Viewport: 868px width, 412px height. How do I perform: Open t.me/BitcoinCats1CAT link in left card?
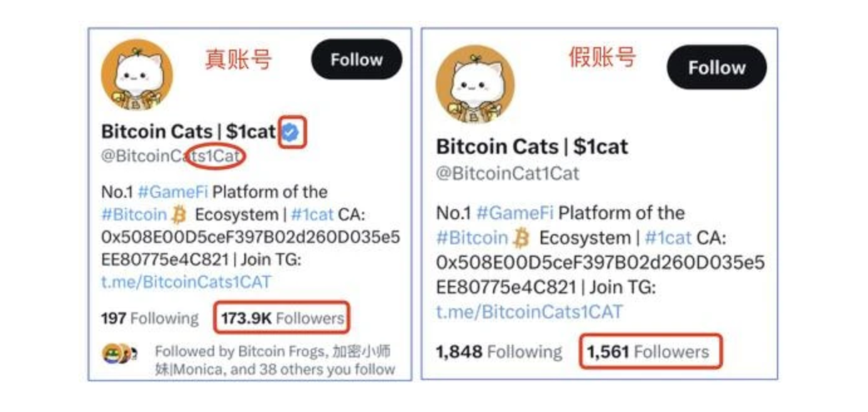(x=186, y=281)
